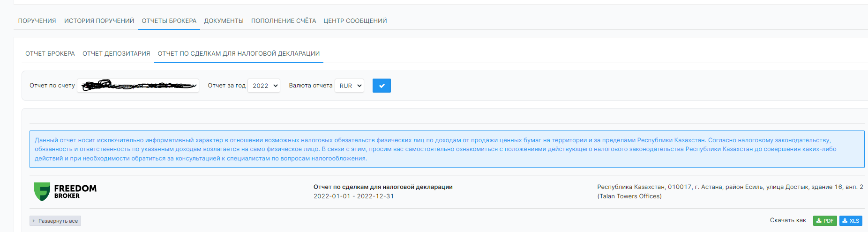This screenshot has width=868, height=232.
Task: Expand all sections with Развернуть все
Action: coord(55,221)
